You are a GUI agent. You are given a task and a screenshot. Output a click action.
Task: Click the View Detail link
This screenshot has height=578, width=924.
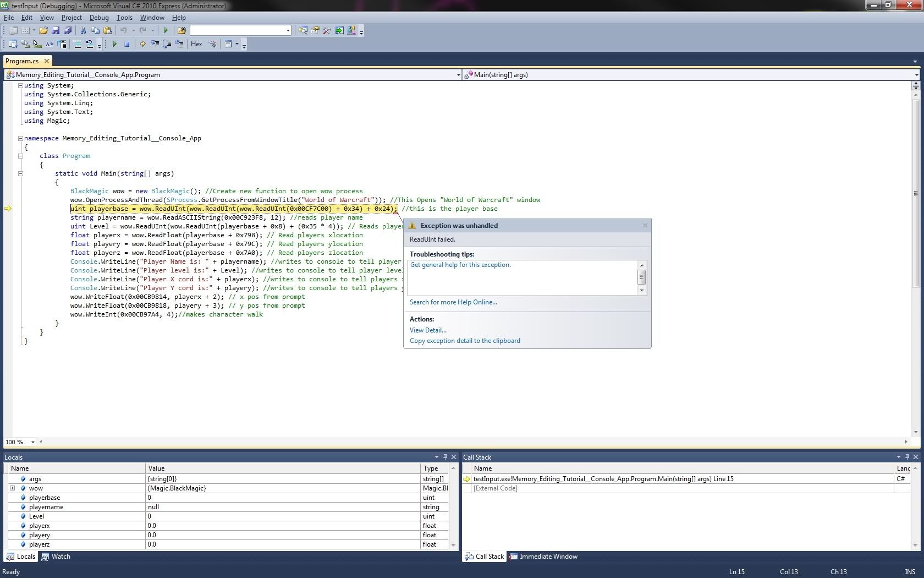[x=428, y=330]
